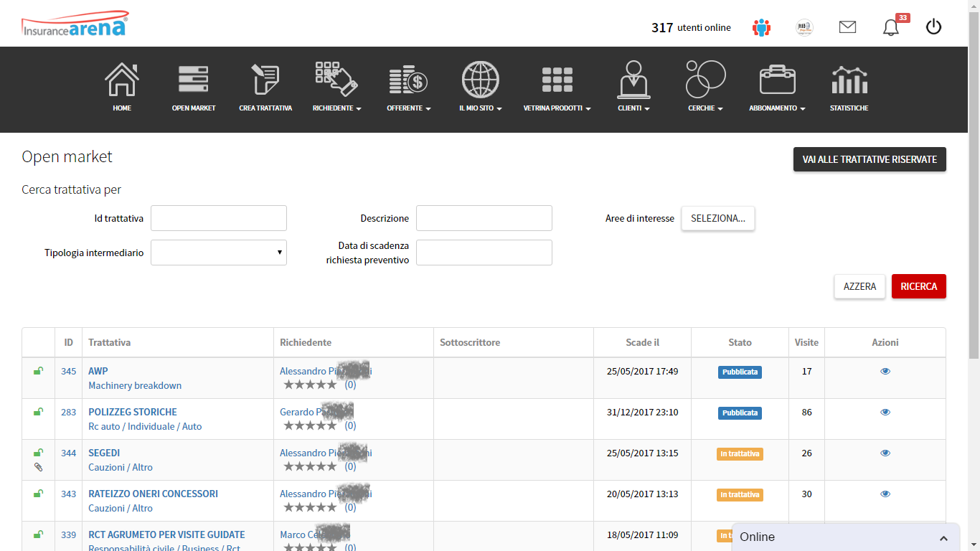Open the mail envelope icon

pyautogui.click(x=847, y=27)
